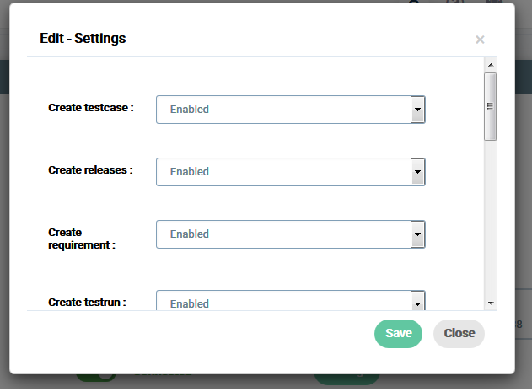This screenshot has height=392, width=532.
Task: Expand the Create requirement Enabled select box
Action: (x=283, y=234)
